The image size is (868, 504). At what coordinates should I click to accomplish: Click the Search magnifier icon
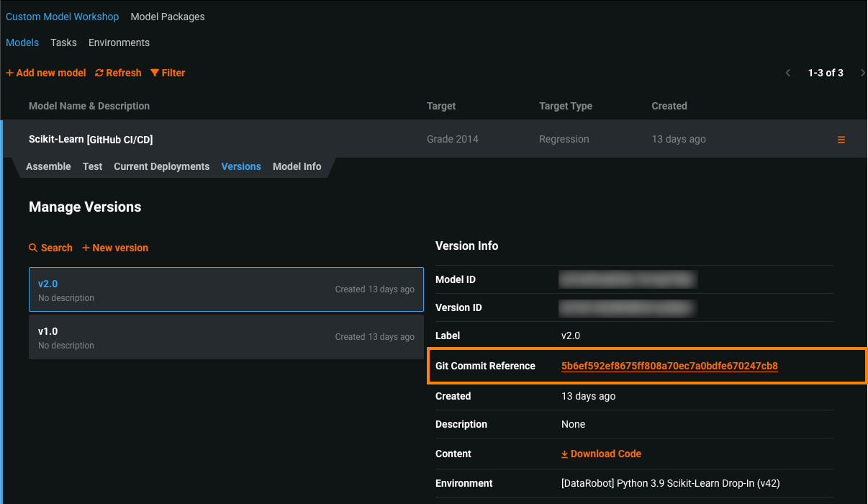pos(33,248)
